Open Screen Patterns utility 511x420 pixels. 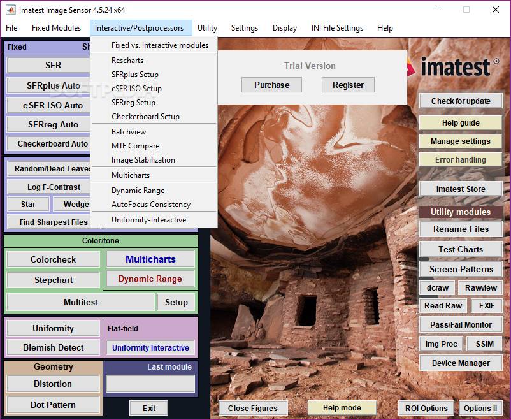(461, 269)
